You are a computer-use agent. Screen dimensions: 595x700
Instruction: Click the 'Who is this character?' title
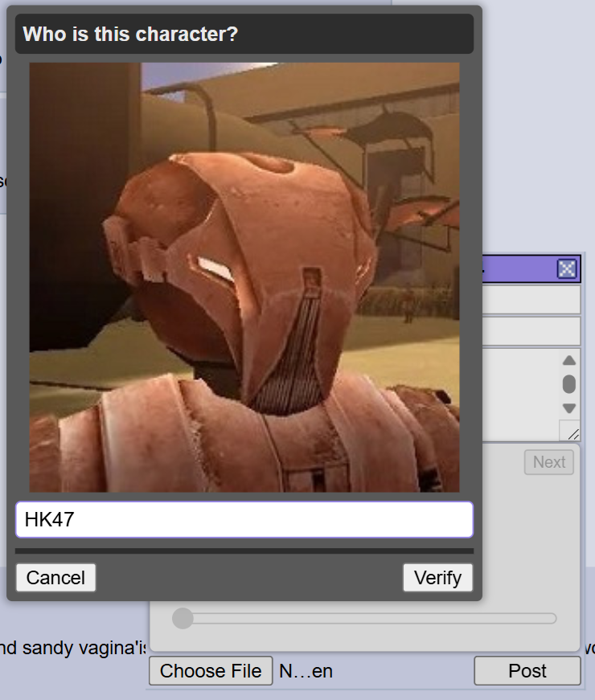(130, 34)
